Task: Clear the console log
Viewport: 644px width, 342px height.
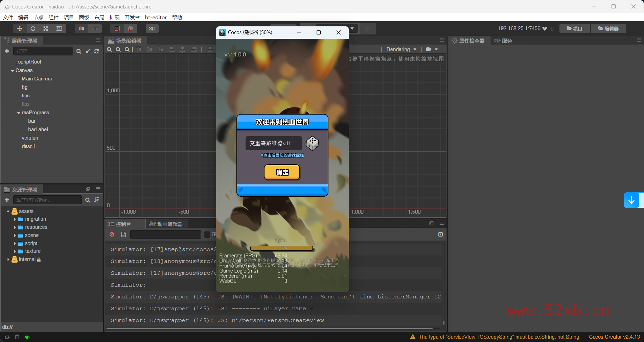Action: (112, 235)
